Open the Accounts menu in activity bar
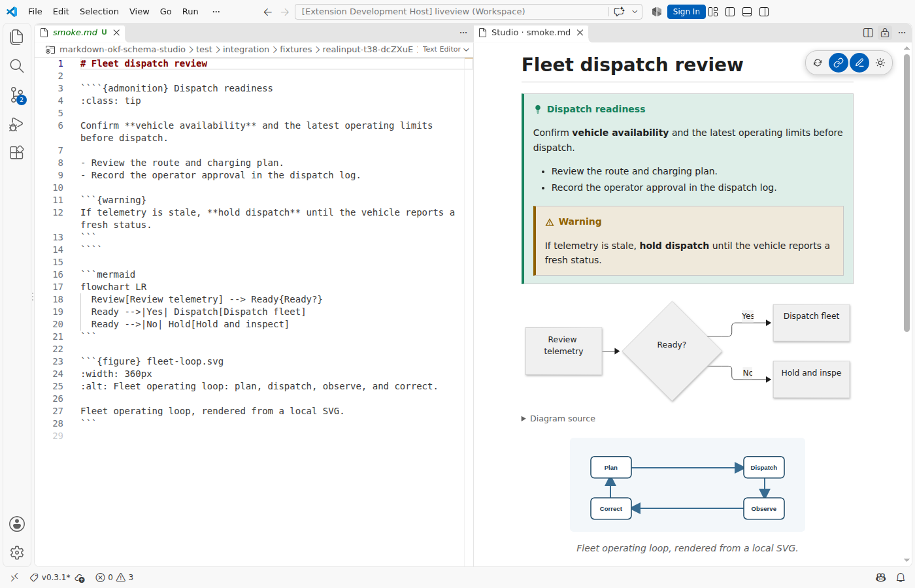Screen dimensions: 915x588 click(x=17, y=524)
